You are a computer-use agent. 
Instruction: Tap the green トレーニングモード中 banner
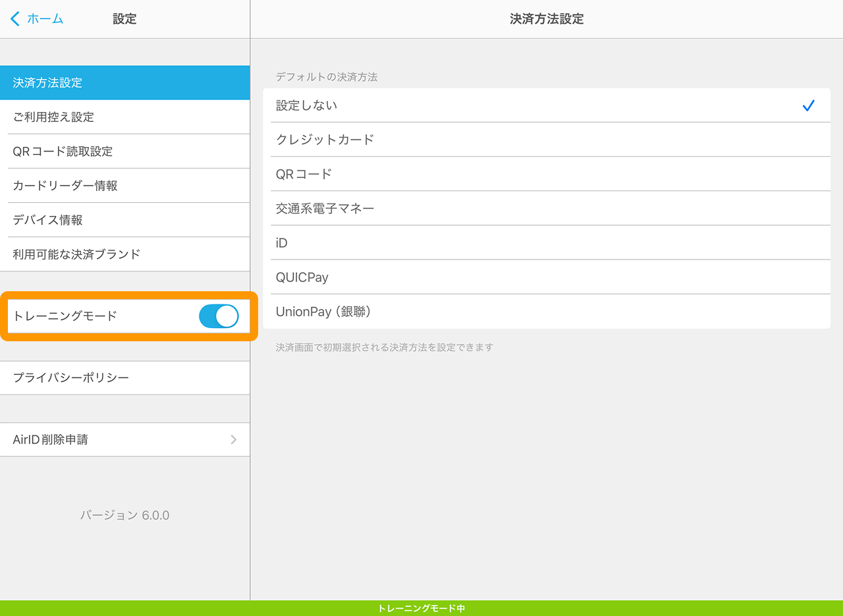click(421, 608)
